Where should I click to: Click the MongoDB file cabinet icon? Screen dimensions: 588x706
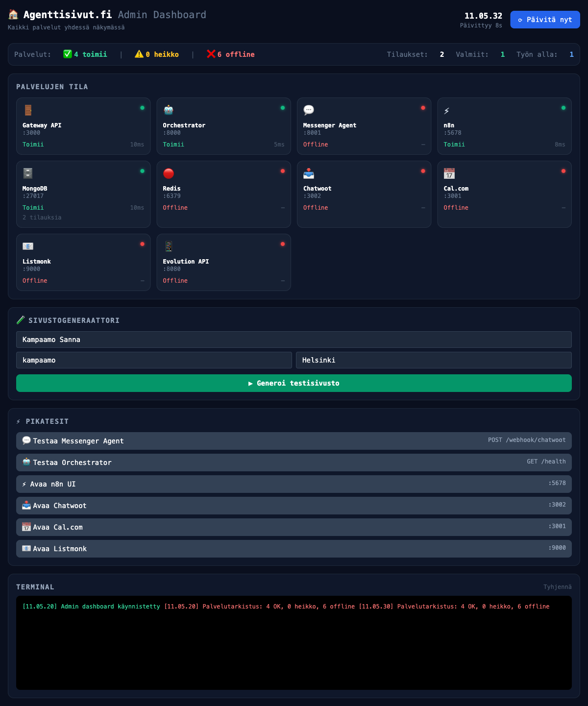coord(28,173)
